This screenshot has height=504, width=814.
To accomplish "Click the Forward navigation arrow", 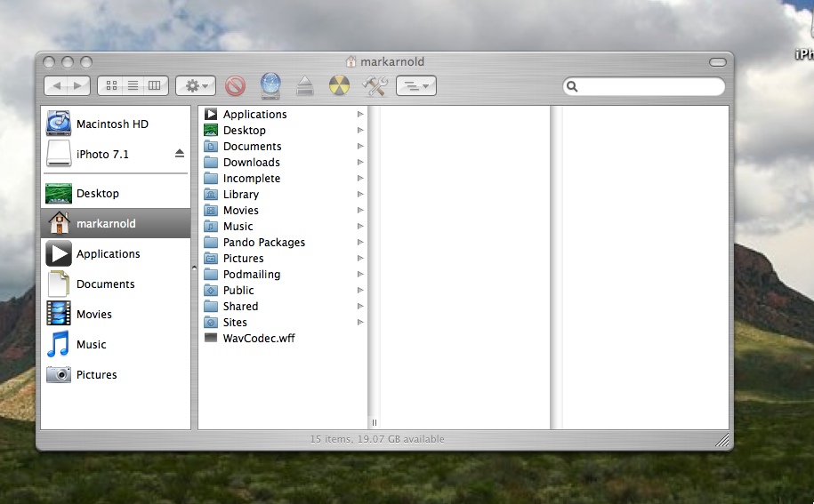I will pyautogui.click(x=78, y=86).
